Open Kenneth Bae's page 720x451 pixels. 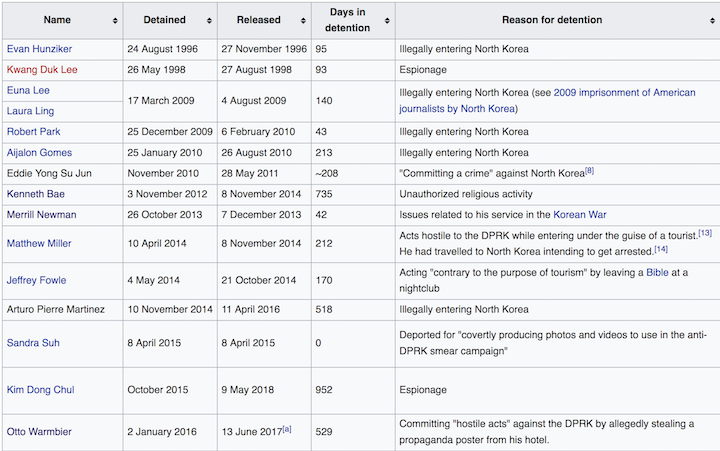[x=37, y=193]
